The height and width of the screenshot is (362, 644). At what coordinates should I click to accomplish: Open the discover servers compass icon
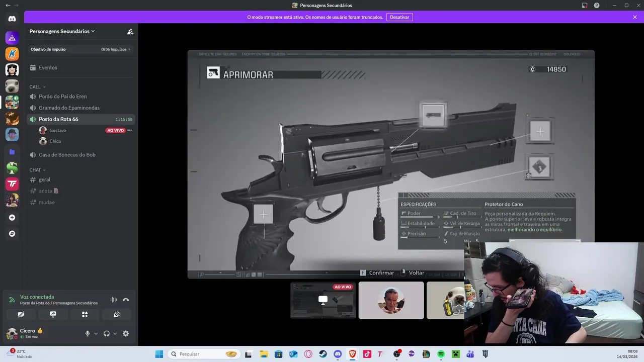(x=12, y=234)
